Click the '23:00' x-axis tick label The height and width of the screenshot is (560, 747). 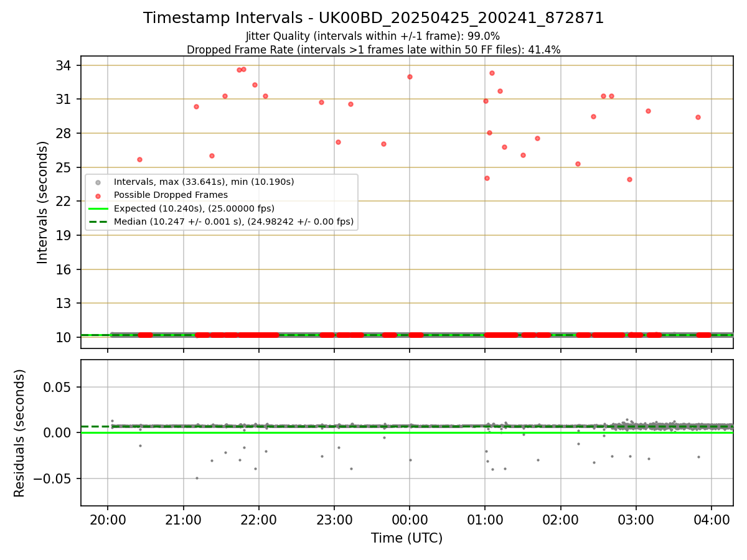(x=334, y=519)
